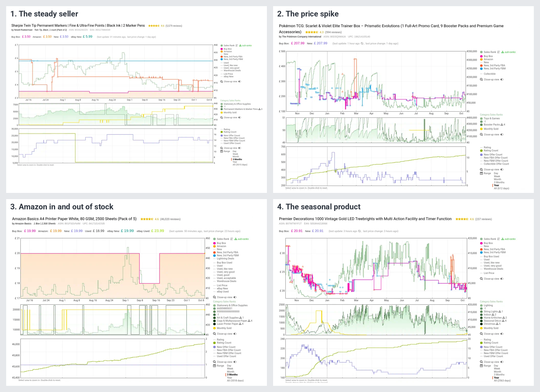
Task: Click the star rating icons of the Pokémon Elite Trainer Box
Action: point(312,32)
